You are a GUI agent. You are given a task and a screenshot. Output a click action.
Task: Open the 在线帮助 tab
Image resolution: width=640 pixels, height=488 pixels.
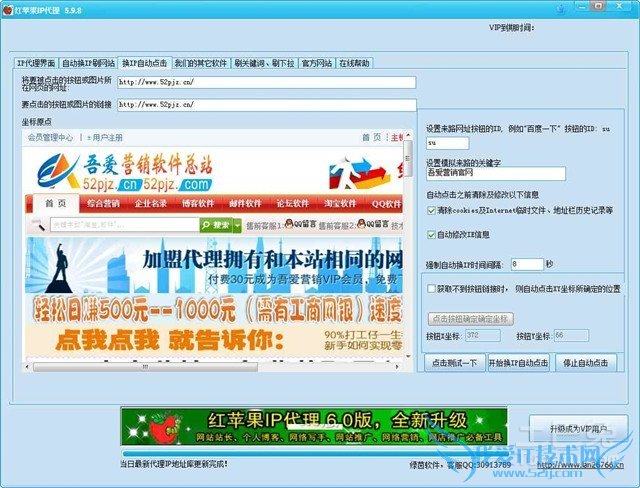[354, 63]
